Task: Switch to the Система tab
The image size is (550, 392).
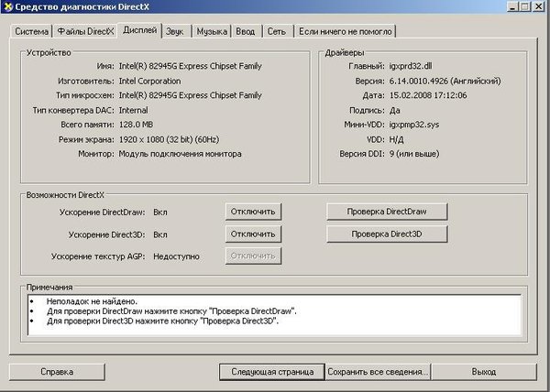Action: pos(31,31)
